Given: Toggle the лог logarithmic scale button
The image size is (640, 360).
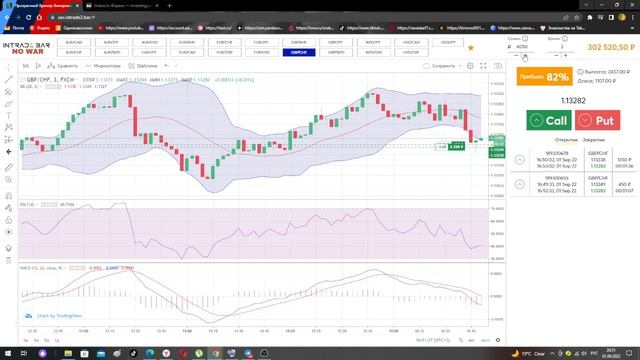Looking at the screenshot, I should (x=471, y=340).
